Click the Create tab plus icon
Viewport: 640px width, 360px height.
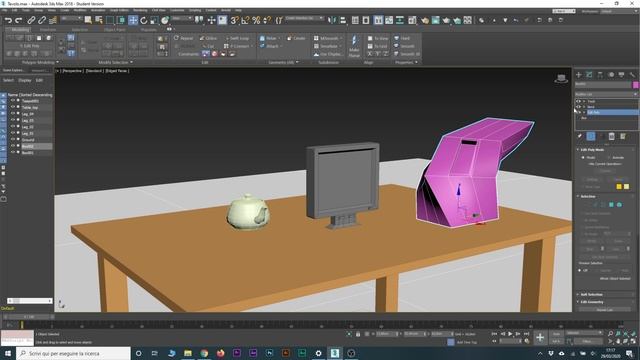pyautogui.click(x=579, y=75)
